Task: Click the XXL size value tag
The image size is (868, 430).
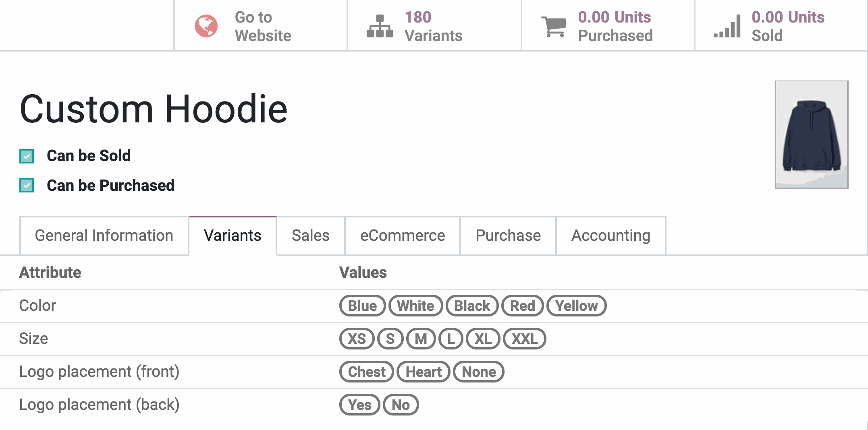Action: tap(524, 339)
